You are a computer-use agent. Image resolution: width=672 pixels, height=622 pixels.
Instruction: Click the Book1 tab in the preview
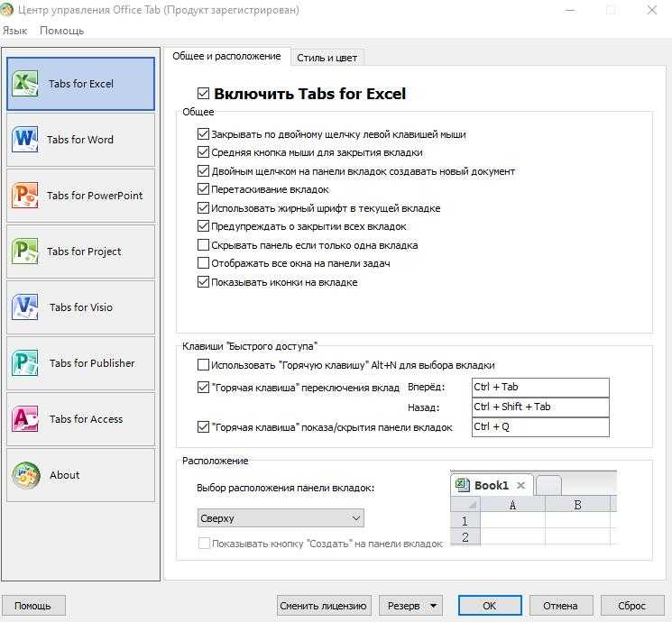492,485
